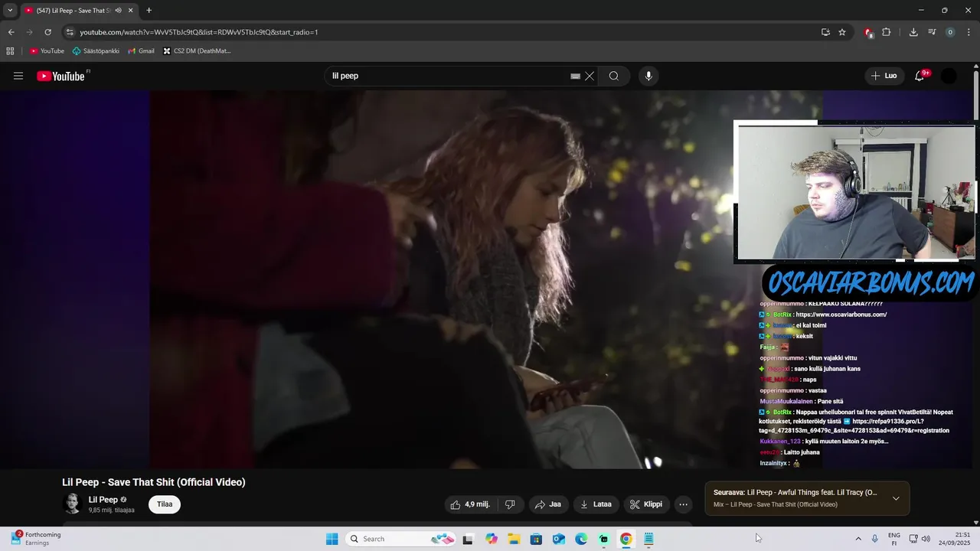Open the Chrome profile icon

coord(950,32)
